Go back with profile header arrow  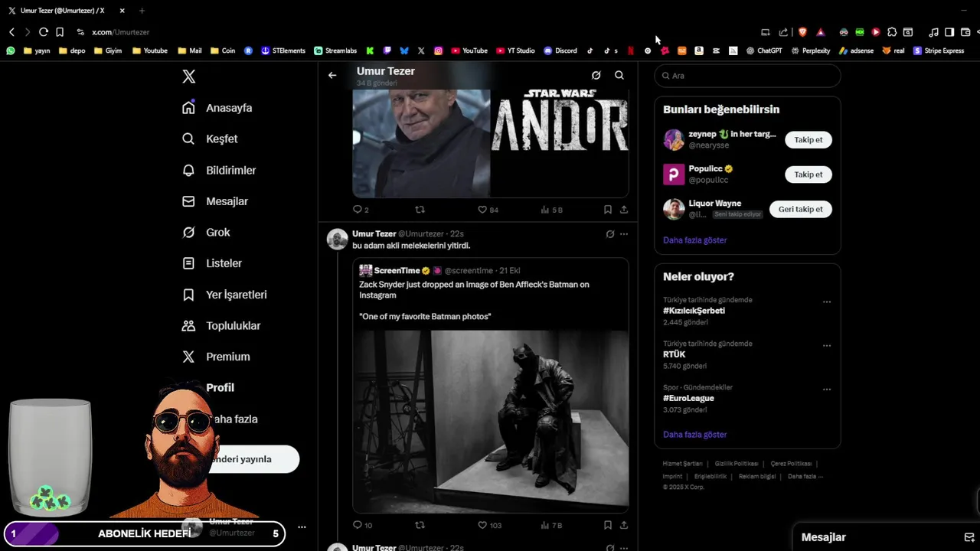(x=332, y=75)
